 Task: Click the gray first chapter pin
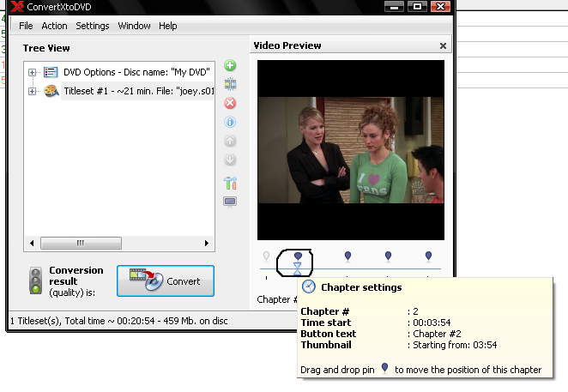click(266, 256)
